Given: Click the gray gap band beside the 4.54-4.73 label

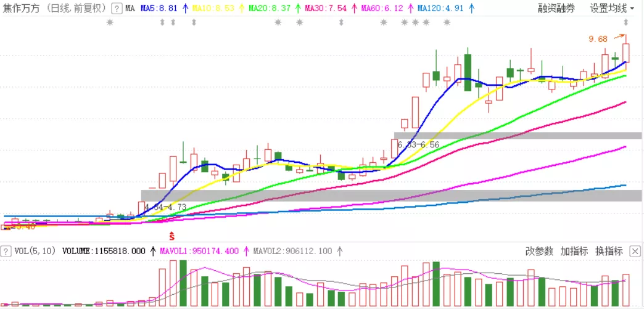Looking at the screenshot, I should [392, 196].
